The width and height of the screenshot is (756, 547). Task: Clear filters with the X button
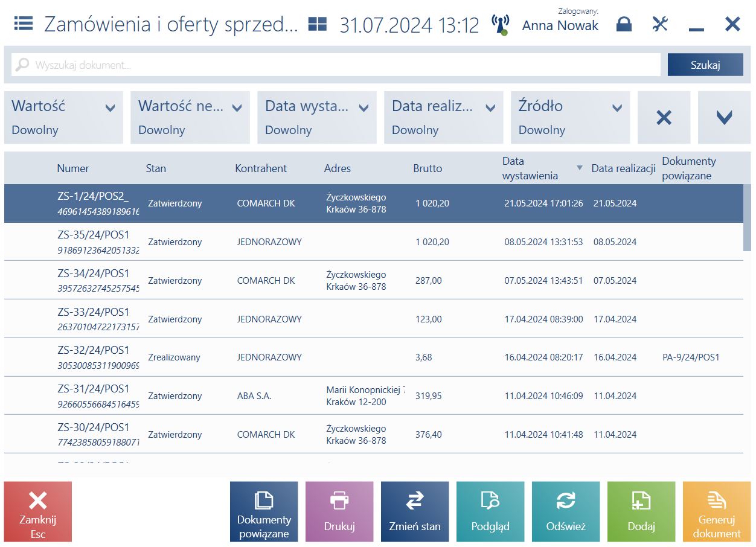point(664,118)
